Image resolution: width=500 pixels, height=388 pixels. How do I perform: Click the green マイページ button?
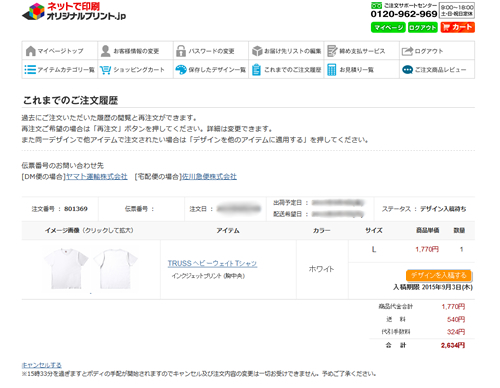click(x=388, y=27)
